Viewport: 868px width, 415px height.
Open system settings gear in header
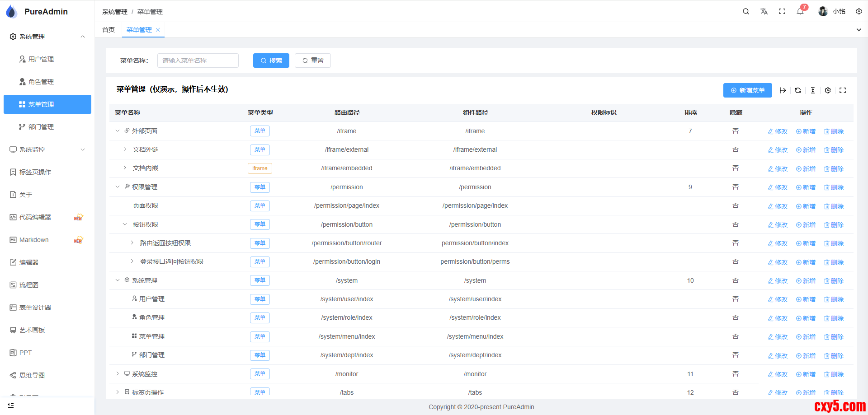(x=859, y=11)
